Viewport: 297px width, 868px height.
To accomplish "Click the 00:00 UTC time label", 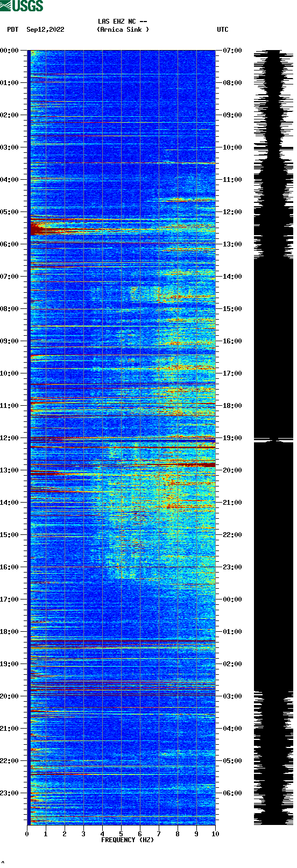I will (x=232, y=599).
